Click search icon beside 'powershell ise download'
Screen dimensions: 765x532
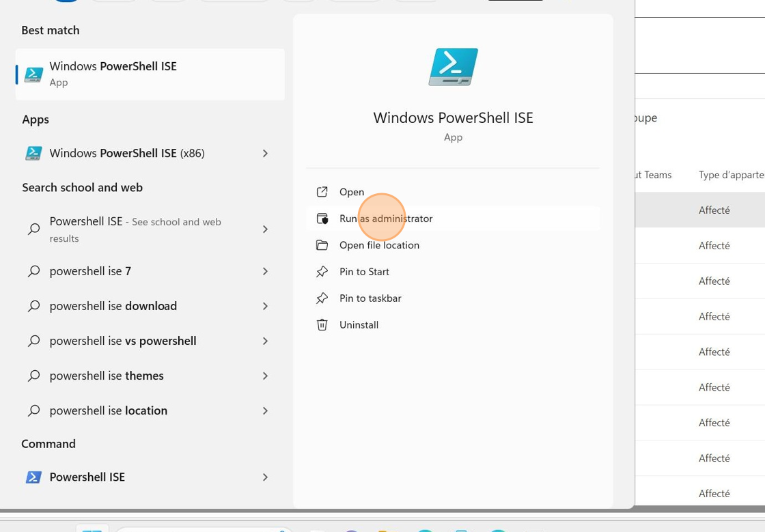(33, 306)
